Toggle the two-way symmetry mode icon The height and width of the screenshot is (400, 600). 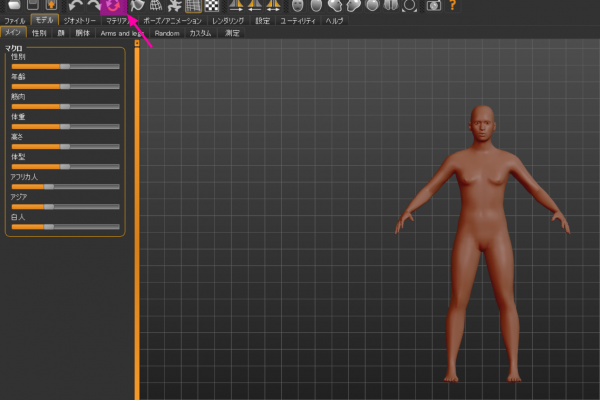coord(273,5)
